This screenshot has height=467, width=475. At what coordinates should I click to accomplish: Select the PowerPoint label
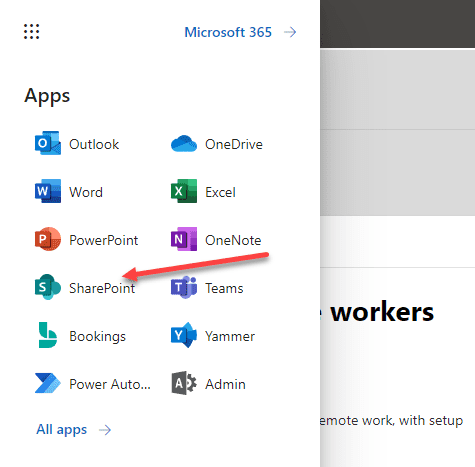tap(104, 240)
